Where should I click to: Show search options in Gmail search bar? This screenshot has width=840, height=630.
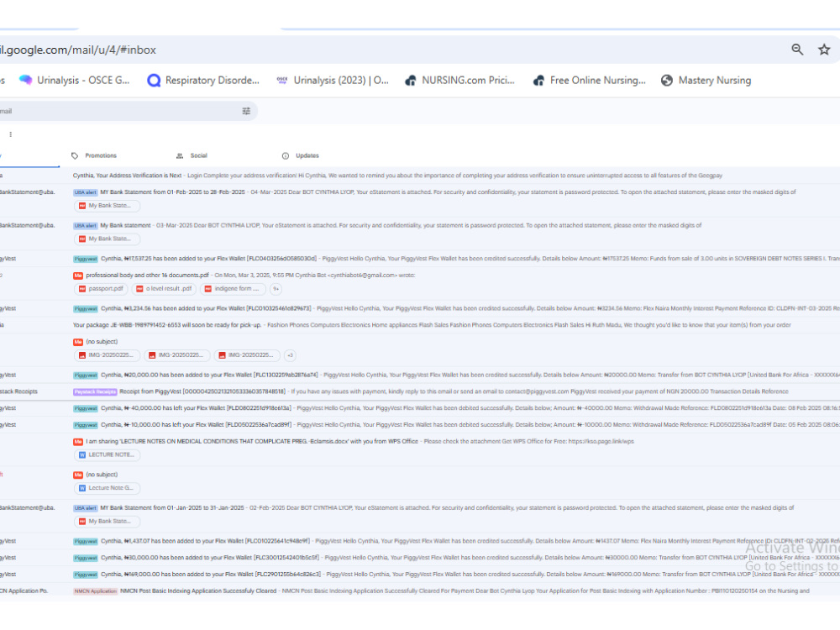[x=246, y=111]
